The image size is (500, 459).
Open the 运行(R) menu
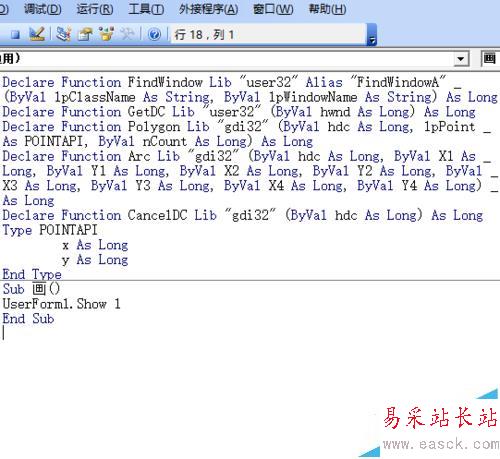[95, 9]
